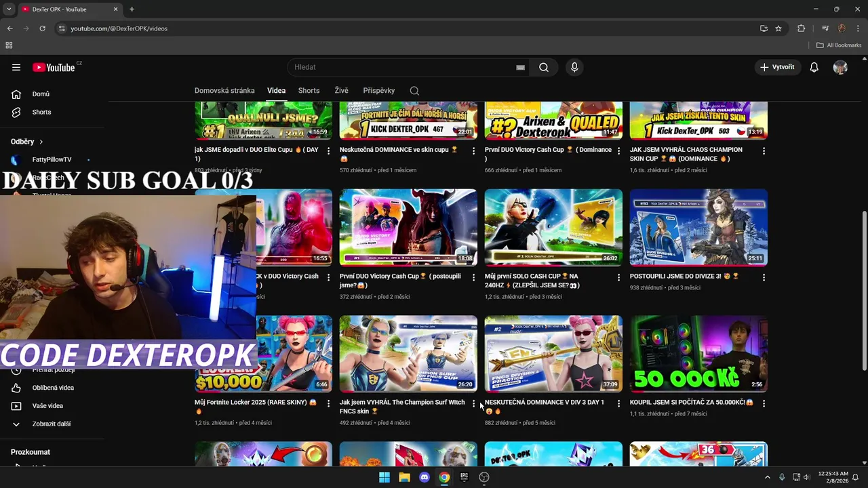This screenshot has width=868, height=488.
Task: Open the taskbar clock and date
Action: (833, 477)
